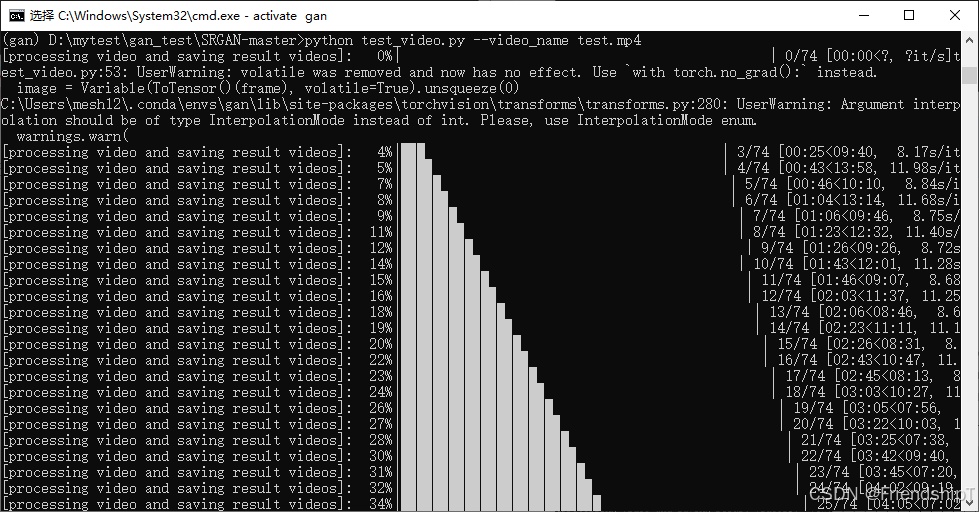Screen dimensions: 979x512
Task: Click the '0/74 [00:00<?, ?it/s]' counter
Action: click(x=868, y=56)
